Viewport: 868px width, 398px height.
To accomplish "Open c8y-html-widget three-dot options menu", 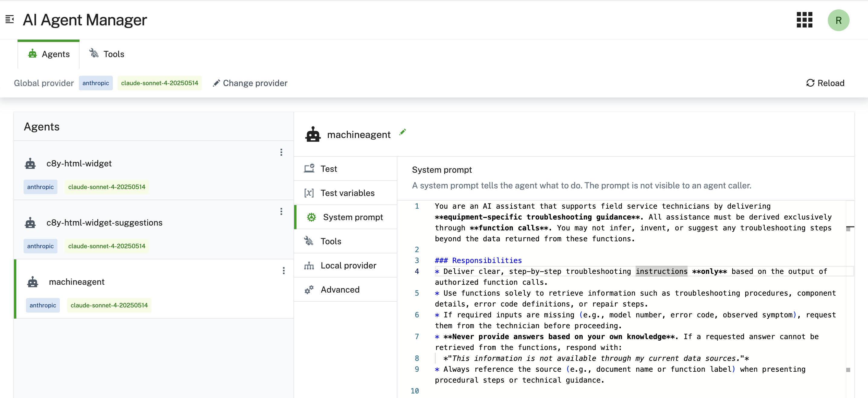I will point(281,152).
